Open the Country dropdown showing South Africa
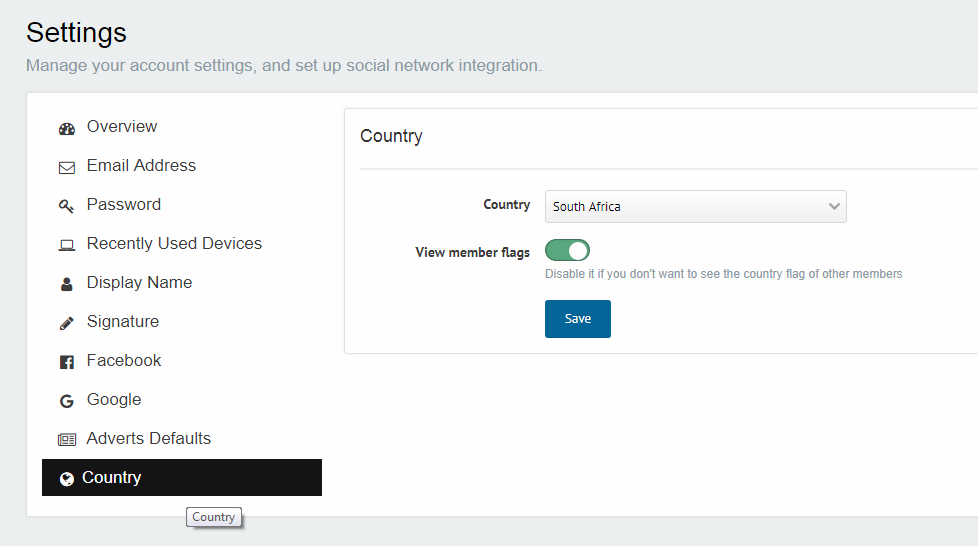Screen dimensions: 978x546 [x=695, y=207]
